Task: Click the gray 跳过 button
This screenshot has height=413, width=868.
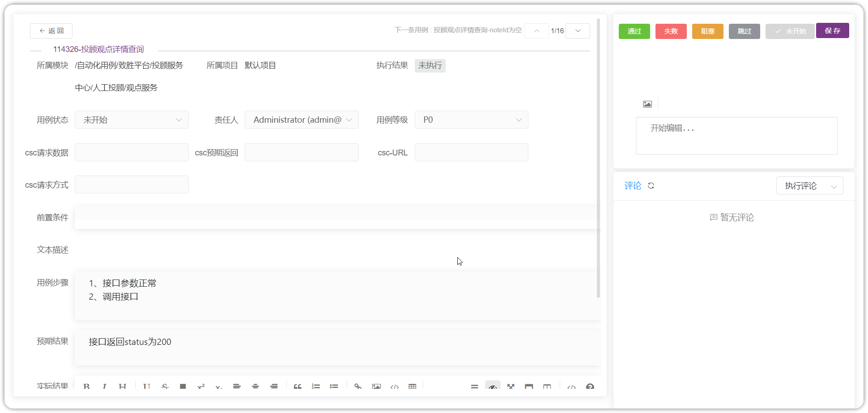Action: point(745,31)
